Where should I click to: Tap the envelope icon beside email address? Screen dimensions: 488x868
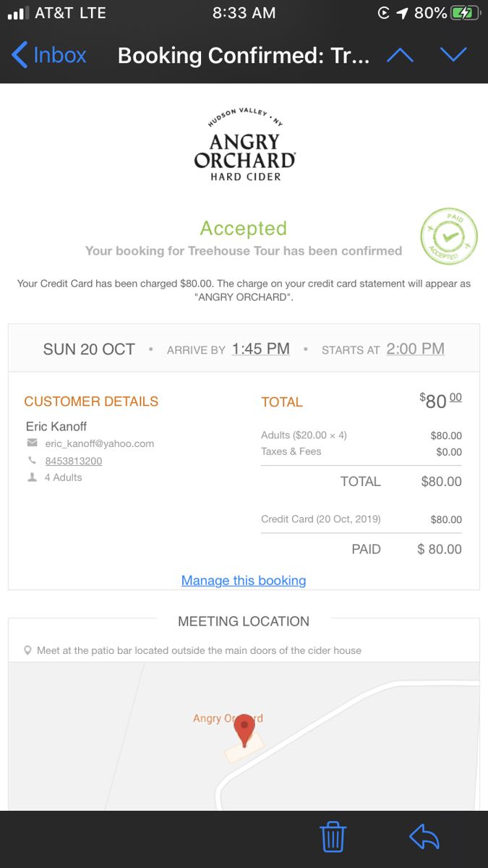(x=32, y=443)
